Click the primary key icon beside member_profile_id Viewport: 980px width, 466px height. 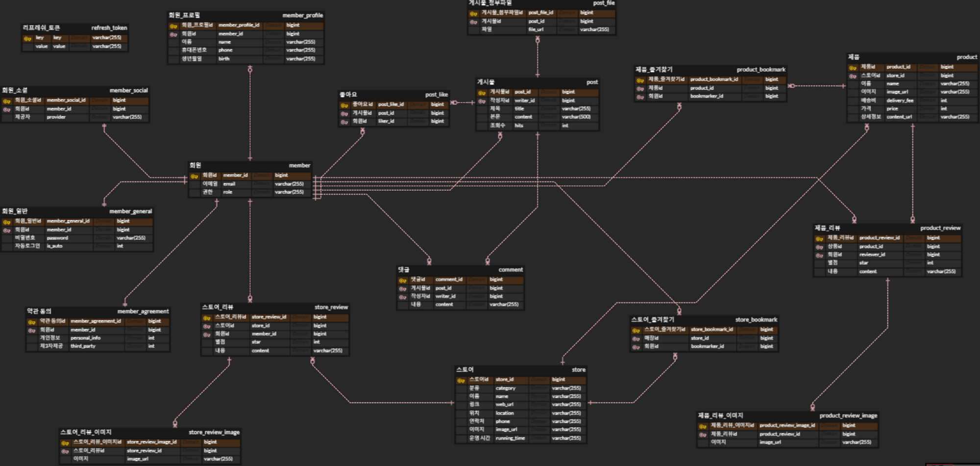click(x=173, y=26)
